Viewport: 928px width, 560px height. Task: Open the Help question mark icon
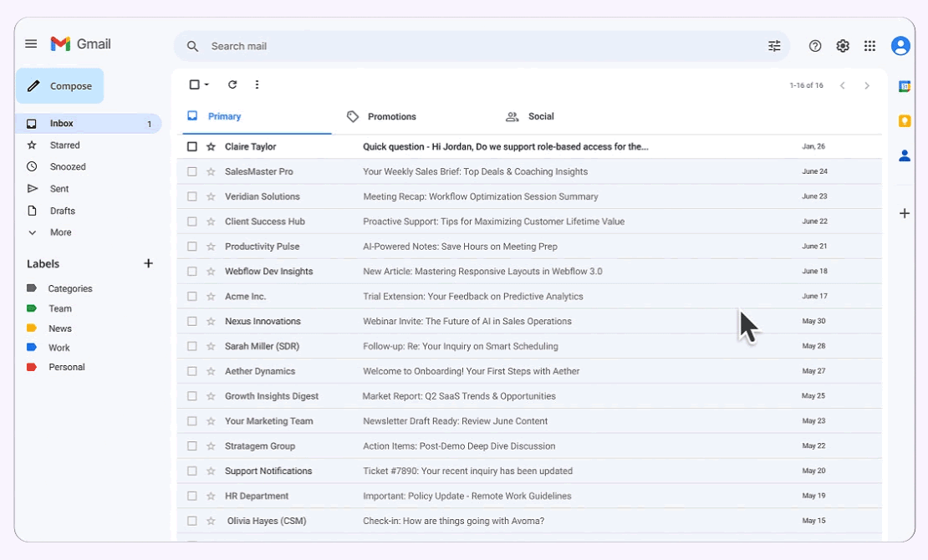pos(815,46)
